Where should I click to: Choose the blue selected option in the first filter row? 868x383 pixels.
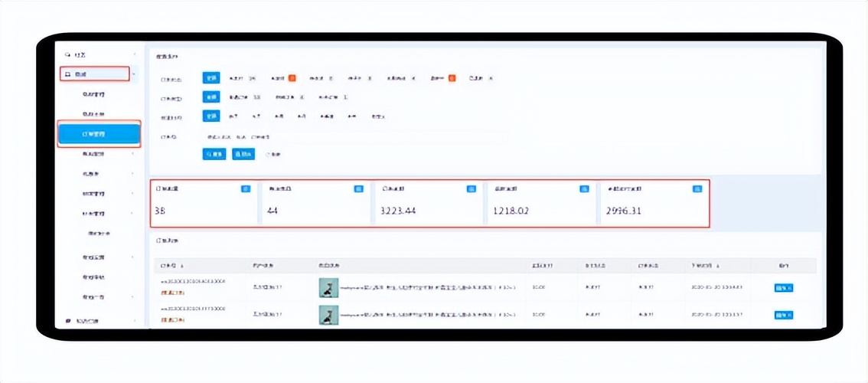coord(211,78)
